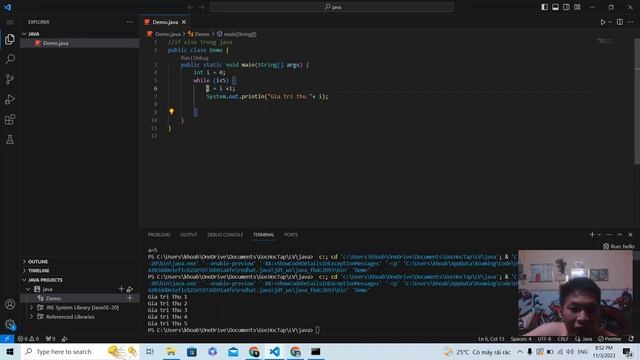Image resolution: width=640 pixels, height=360 pixels.
Task: Click the Run Java play button
Action: (602, 22)
